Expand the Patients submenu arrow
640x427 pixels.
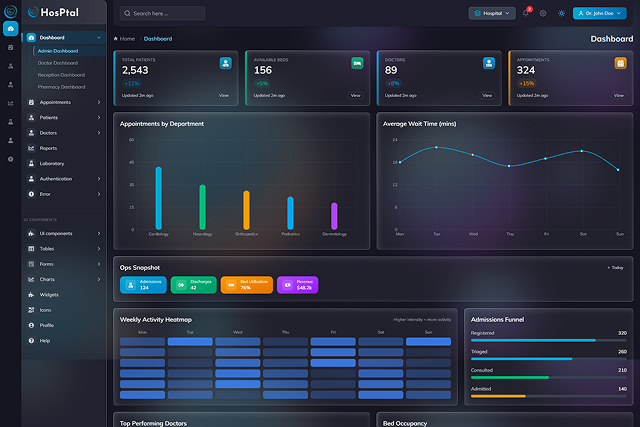[99, 118]
